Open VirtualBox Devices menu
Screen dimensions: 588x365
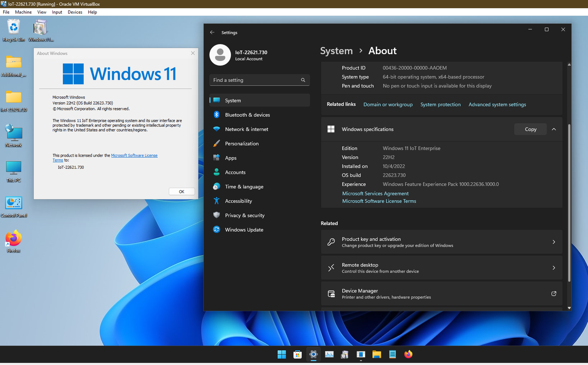click(x=75, y=12)
